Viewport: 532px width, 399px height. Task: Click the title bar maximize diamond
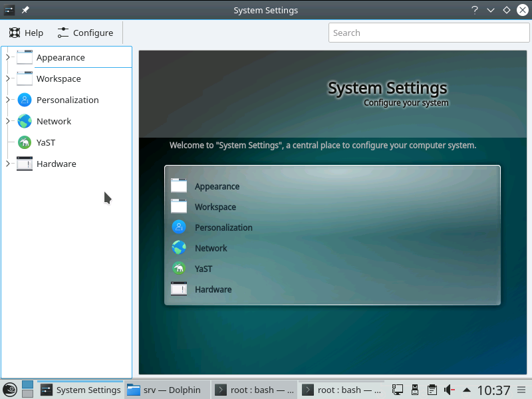pos(507,10)
